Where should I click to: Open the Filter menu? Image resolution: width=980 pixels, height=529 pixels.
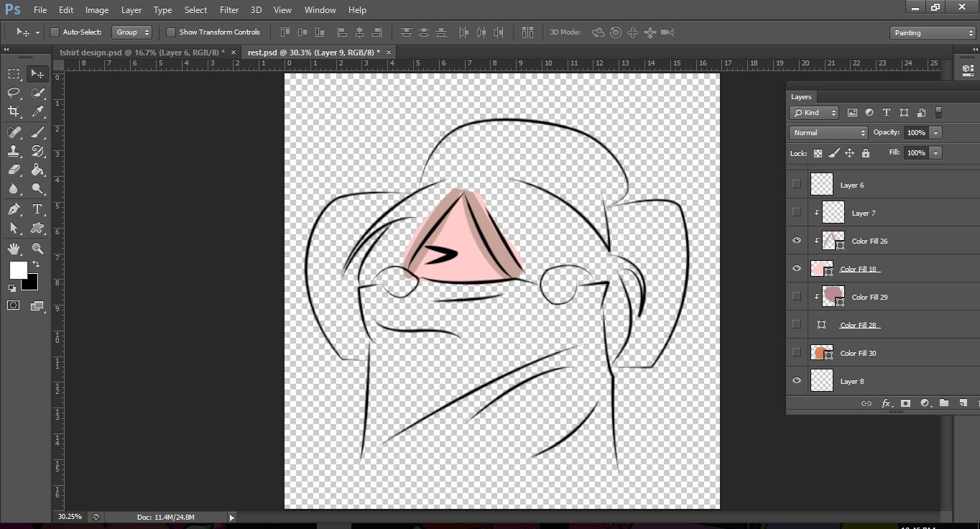[229, 10]
